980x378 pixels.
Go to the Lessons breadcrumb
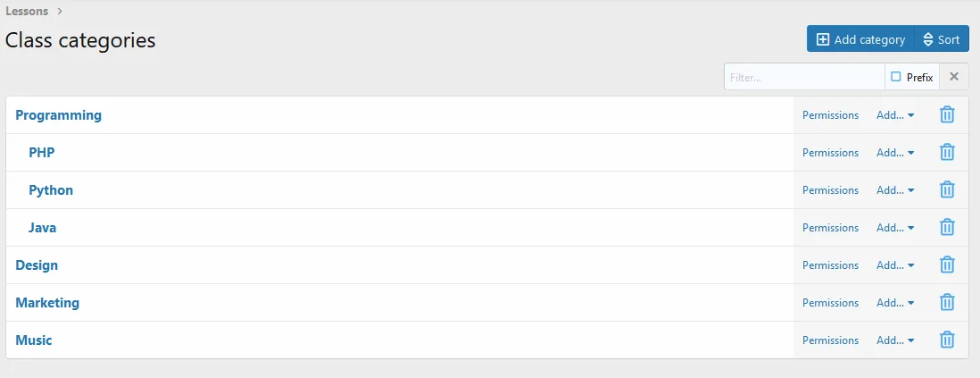click(x=27, y=12)
